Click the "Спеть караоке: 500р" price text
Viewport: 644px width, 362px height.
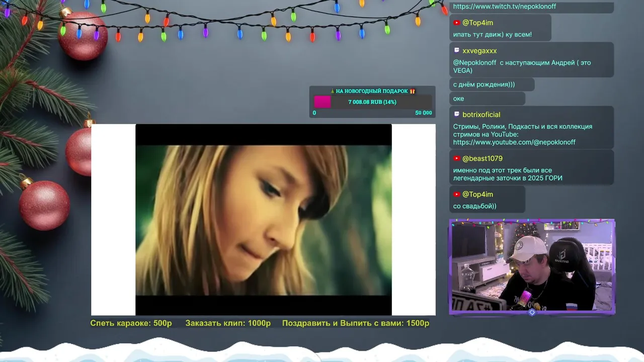tap(131, 323)
